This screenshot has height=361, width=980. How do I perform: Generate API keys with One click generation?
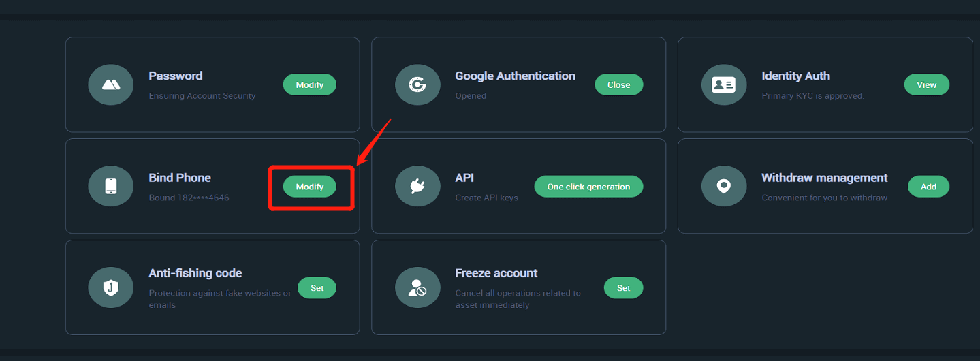pos(588,186)
